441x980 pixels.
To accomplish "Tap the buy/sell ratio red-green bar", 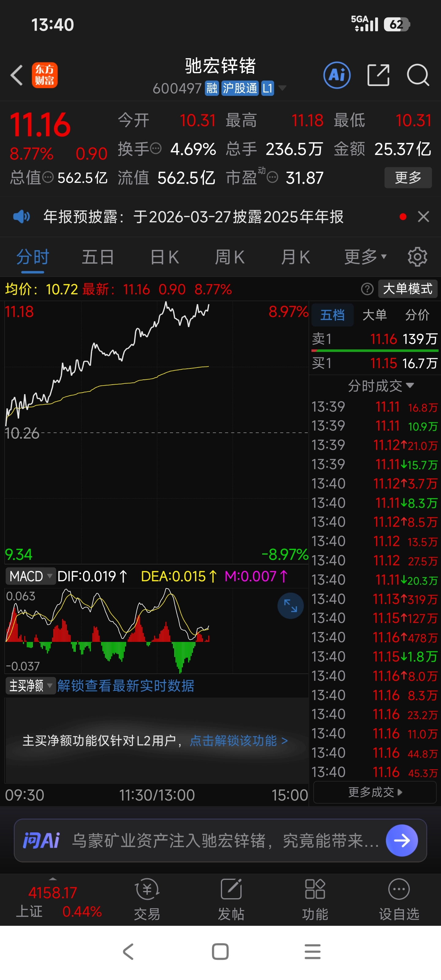I will pos(375,351).
